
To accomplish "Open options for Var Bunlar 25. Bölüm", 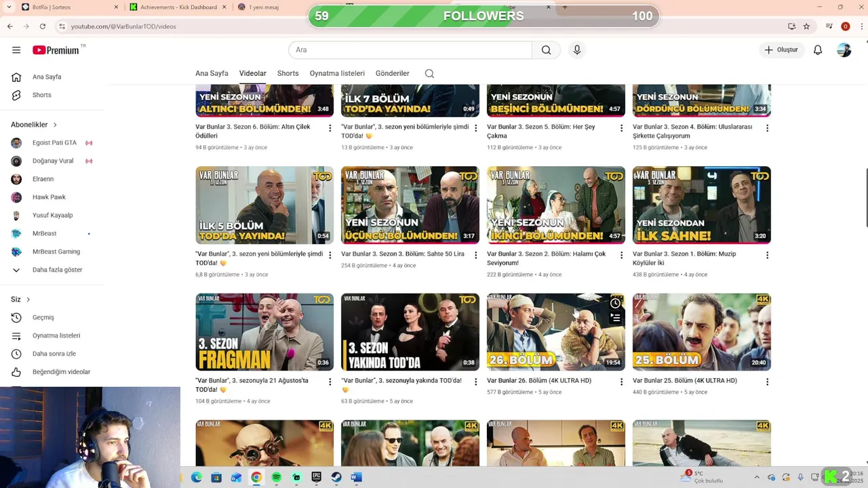I will point(767,382).
